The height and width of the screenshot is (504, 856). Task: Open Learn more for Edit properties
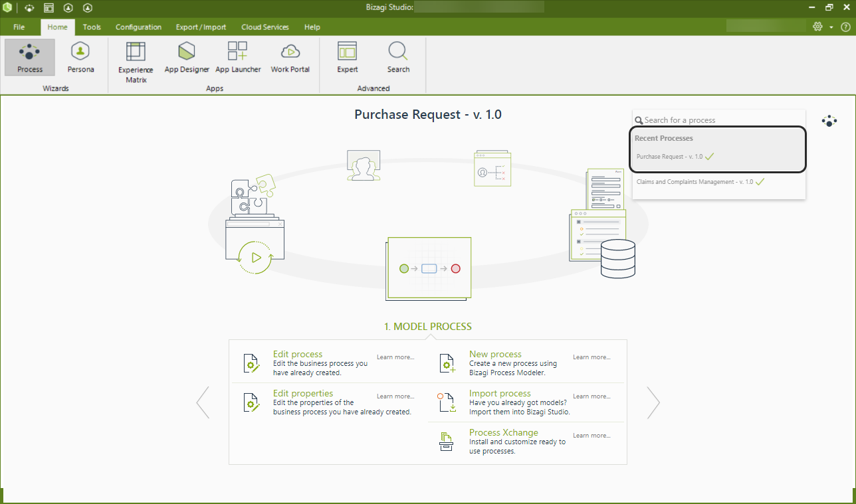pos(395,396)
